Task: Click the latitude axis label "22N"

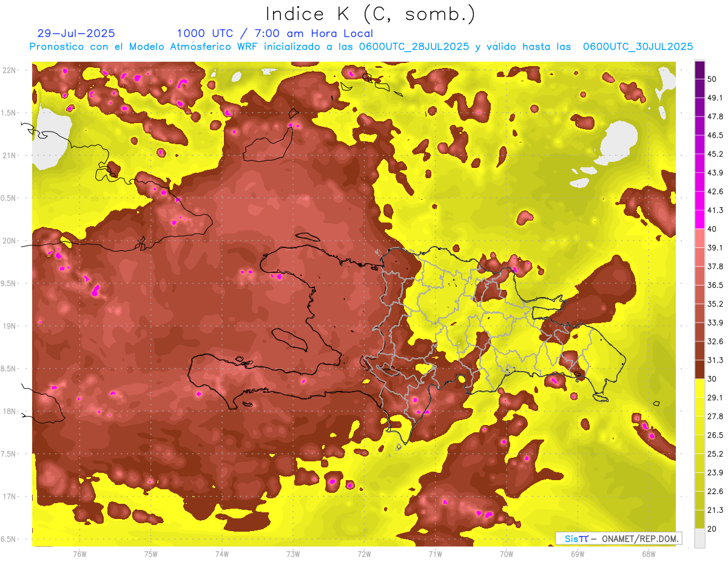Action: pyautogui.click(x=9, y=70)
